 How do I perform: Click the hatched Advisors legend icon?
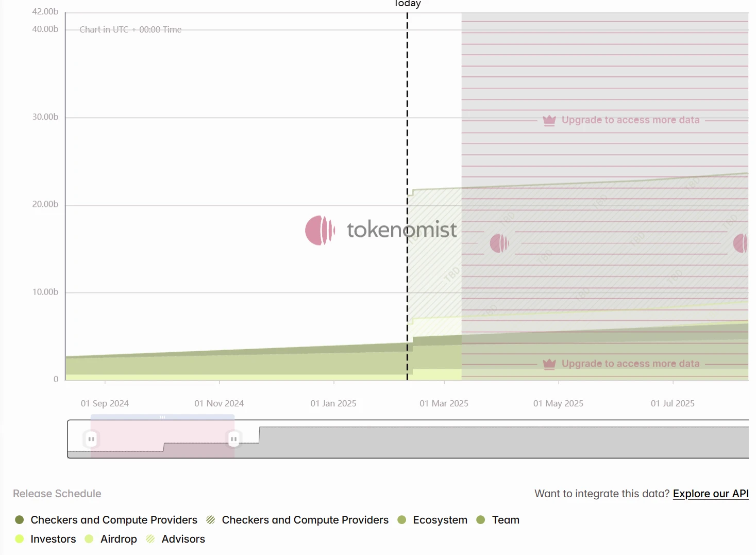coord(150,539)
